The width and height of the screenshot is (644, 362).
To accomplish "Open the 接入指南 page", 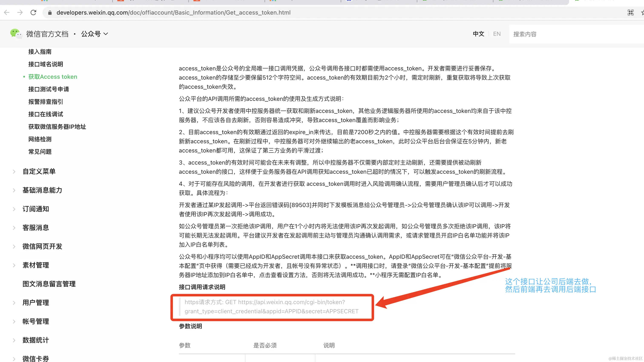I will (40, 52).
